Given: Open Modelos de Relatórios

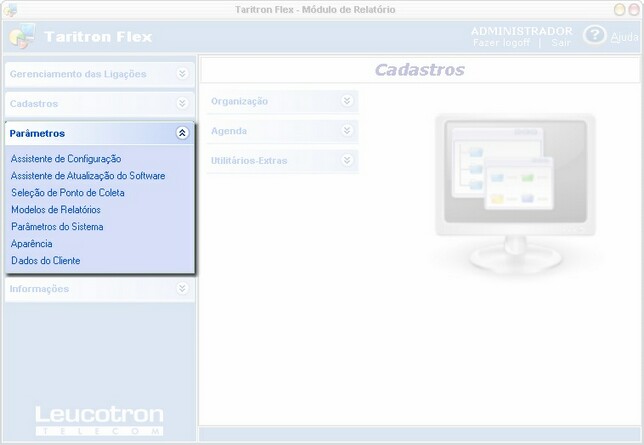Looking at the screenshot, I should pyautogui.click(x=56, y=210).
